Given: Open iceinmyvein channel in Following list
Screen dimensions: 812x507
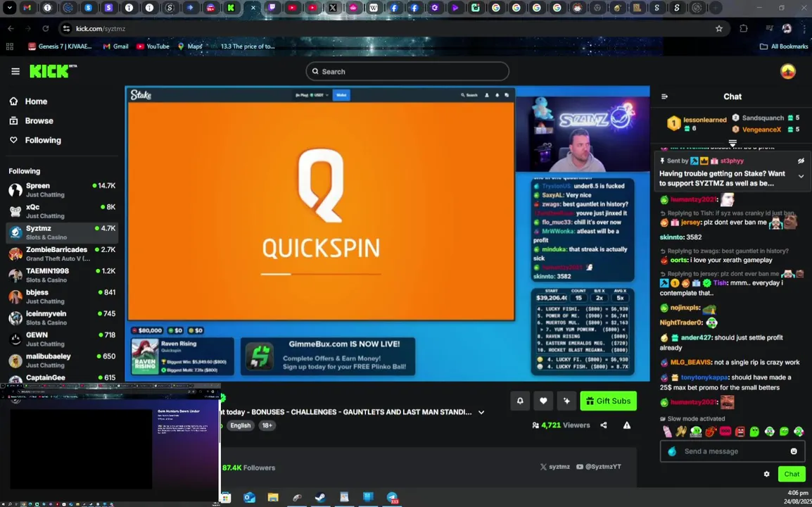Looking at the screenshot, I should pos(62,318).
